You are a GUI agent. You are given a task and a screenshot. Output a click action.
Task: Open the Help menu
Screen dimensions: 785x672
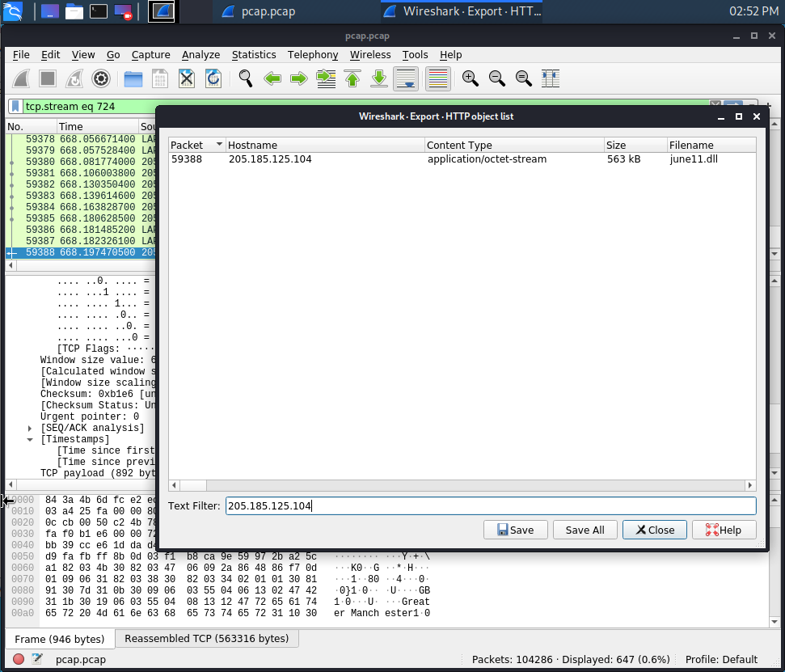pyautogui.click(x=450, y=54)
